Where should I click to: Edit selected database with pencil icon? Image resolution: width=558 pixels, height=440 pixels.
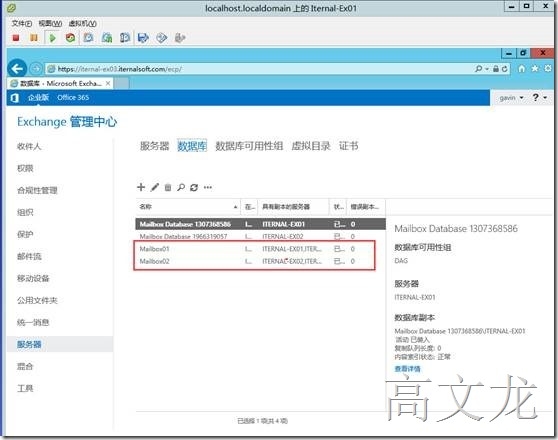pos(154,187)
